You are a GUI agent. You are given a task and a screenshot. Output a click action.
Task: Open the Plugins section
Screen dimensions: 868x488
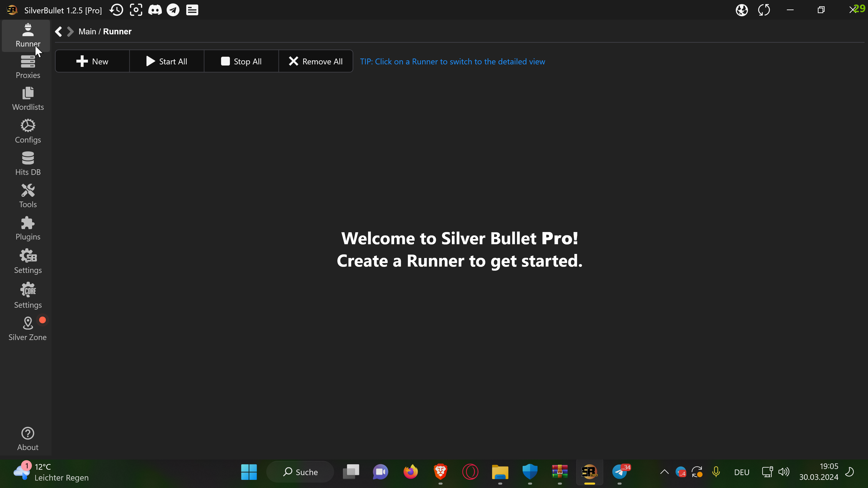click(x=28, y=228)
